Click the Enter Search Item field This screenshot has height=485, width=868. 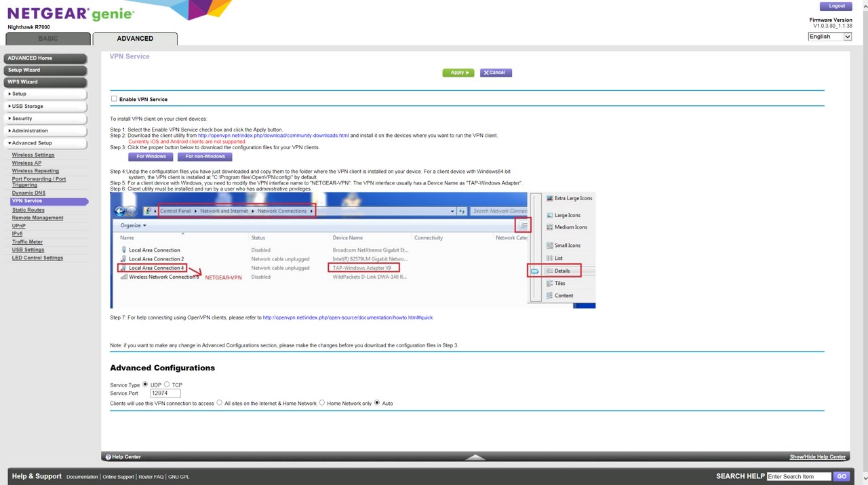tap(799, 476)
